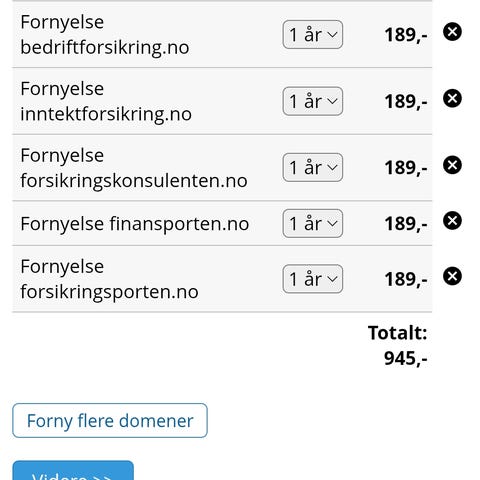
Task: Open period dropdown for bedriftforsikring.no
Action: click(313, 35)
